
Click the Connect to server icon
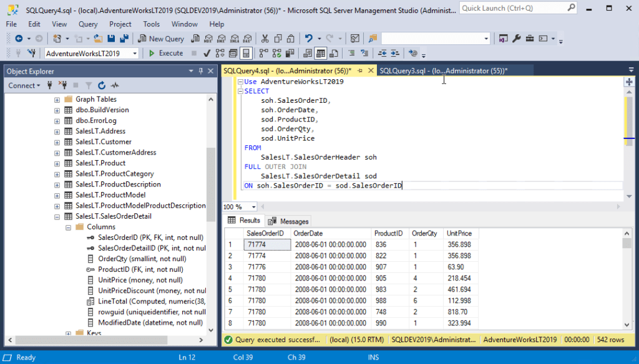click(x=50, y=85)
